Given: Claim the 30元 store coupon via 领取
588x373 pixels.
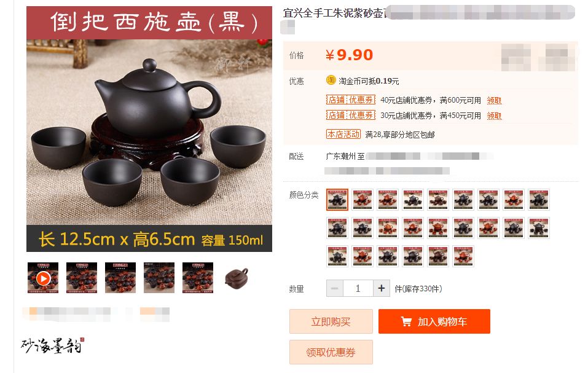Looking at the screenshot, I should tap(494, 116).
